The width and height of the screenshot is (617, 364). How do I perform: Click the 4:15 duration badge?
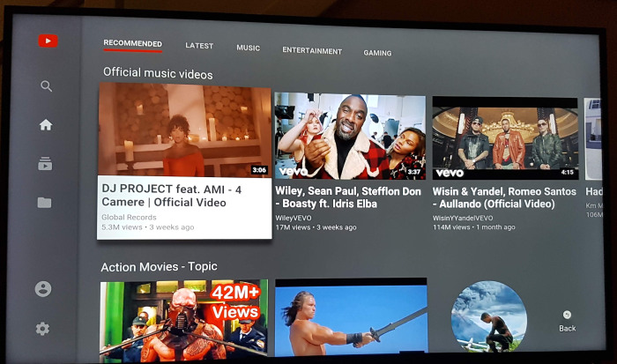[567, 173]
